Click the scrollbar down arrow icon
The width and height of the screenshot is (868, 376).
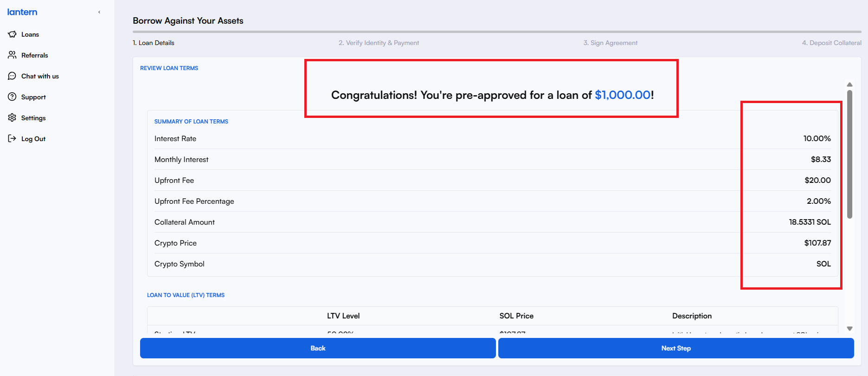pos(849,328)
